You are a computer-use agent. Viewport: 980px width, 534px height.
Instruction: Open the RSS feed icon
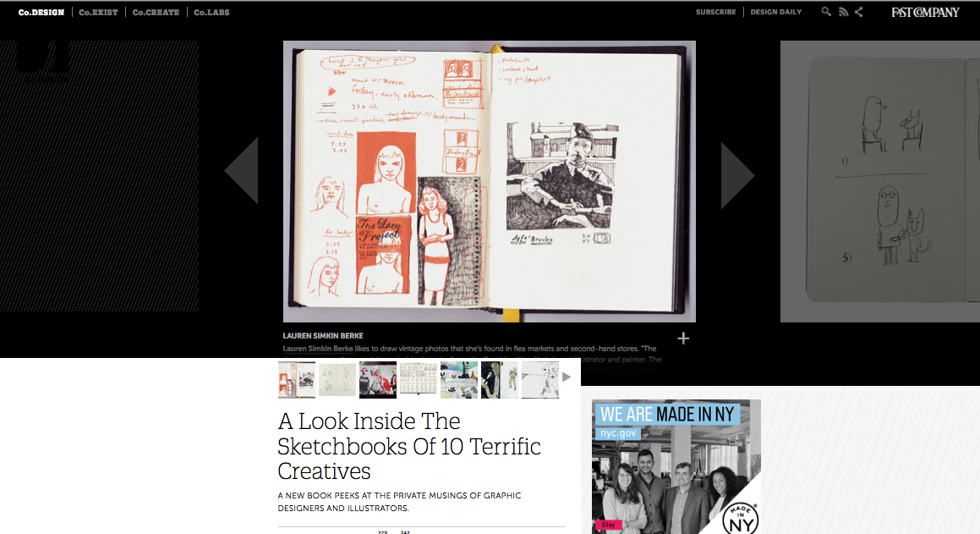[x=843, y=12]
